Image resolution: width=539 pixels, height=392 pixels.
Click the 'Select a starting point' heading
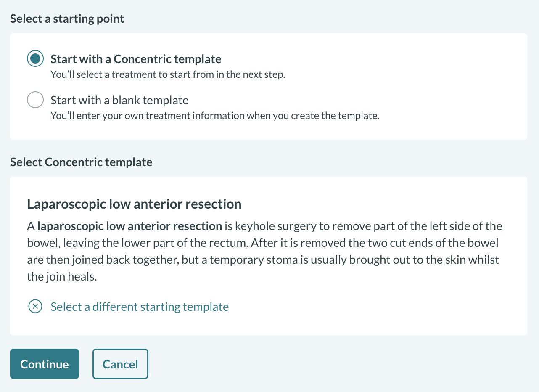coord(67,18)
